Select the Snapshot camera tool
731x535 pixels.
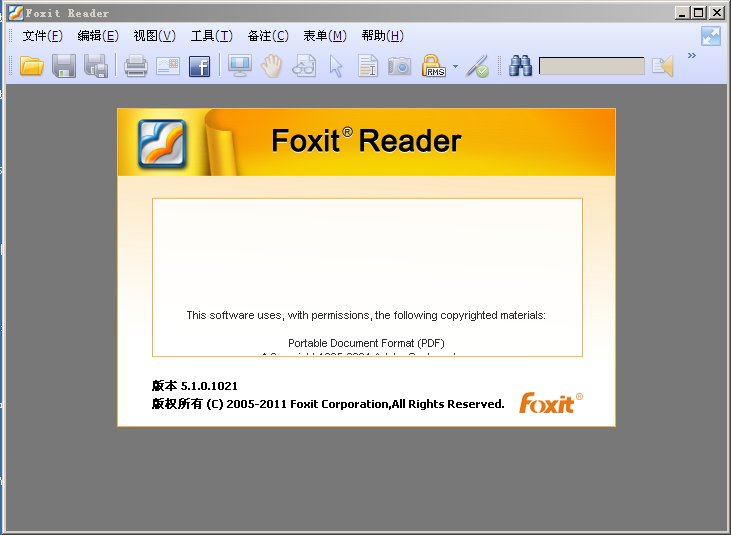point(400,66)
